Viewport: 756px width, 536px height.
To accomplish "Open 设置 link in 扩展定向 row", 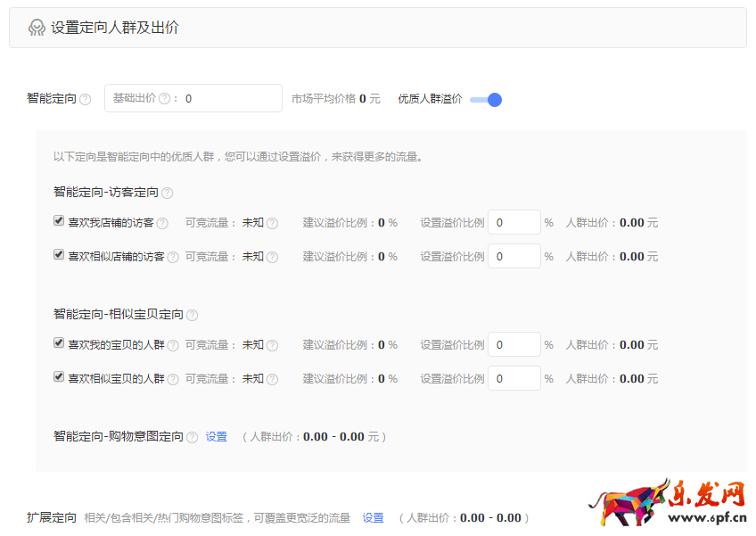I will tap(372, 516).
